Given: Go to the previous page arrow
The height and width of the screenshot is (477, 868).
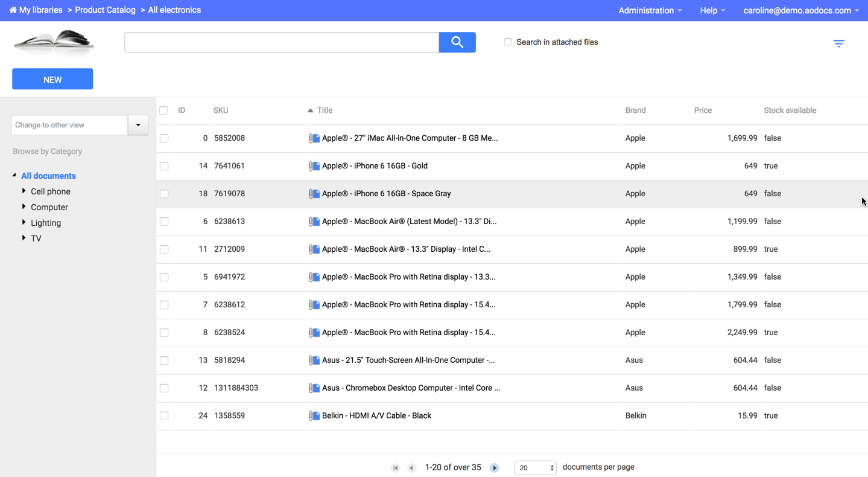Looking at the screenshot, I should point(411,468).
